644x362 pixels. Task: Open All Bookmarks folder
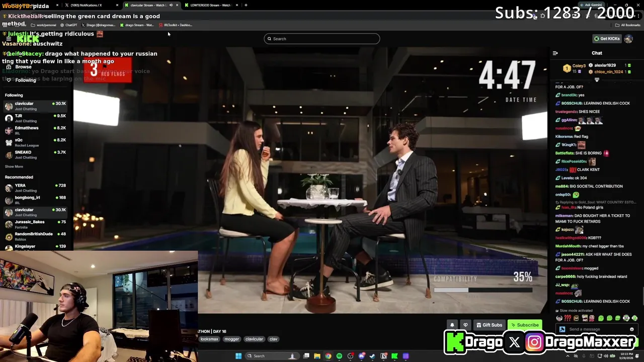(x=628, y=25)
